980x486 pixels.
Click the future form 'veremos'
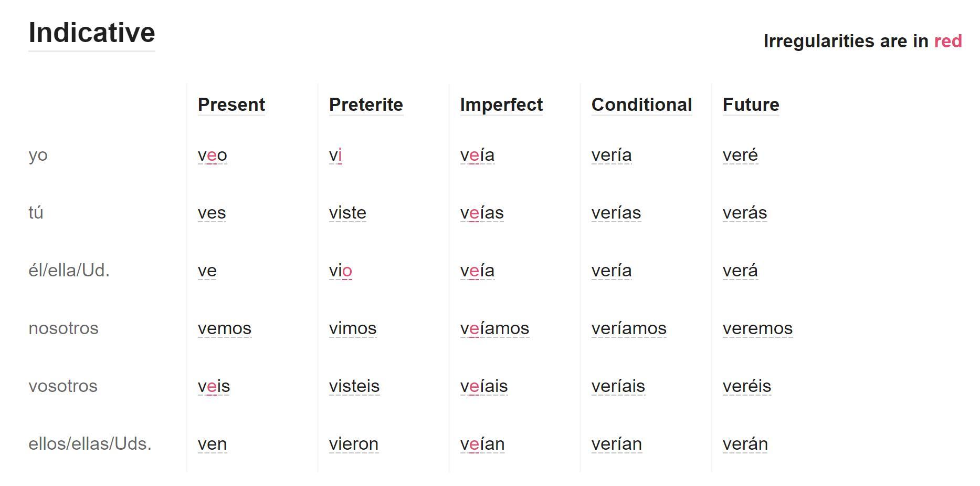[757, 329]
